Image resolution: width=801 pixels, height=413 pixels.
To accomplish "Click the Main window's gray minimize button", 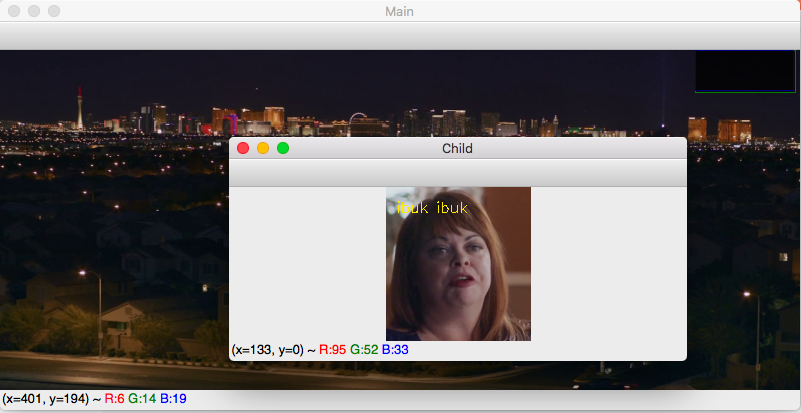I will click(x=34, y=11).
